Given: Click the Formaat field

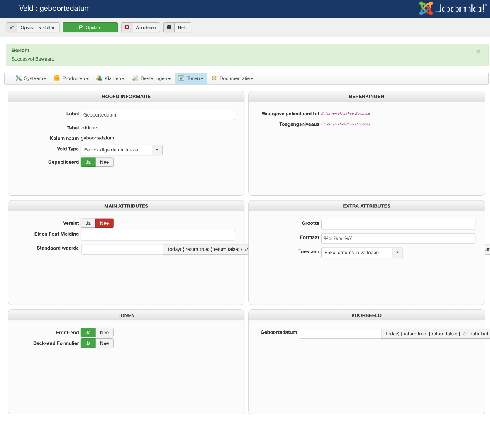Looking at the screenshot, I should click(x=398, y=239).
